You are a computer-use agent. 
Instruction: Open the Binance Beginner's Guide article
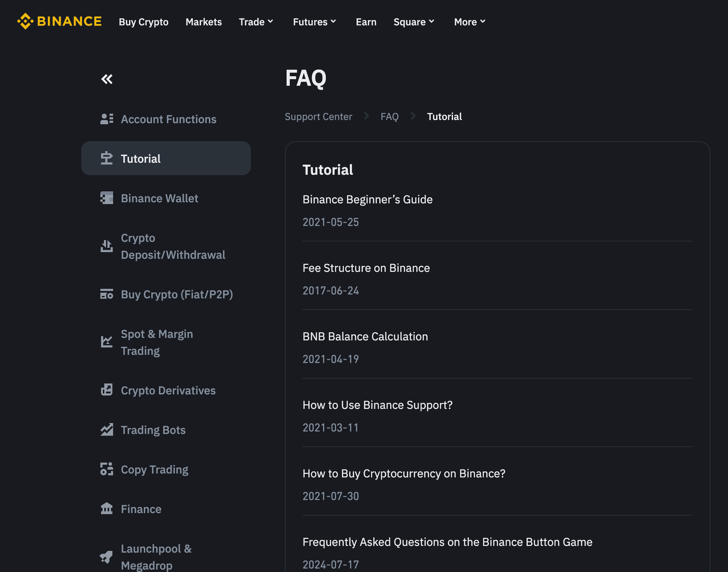(367, 200)
